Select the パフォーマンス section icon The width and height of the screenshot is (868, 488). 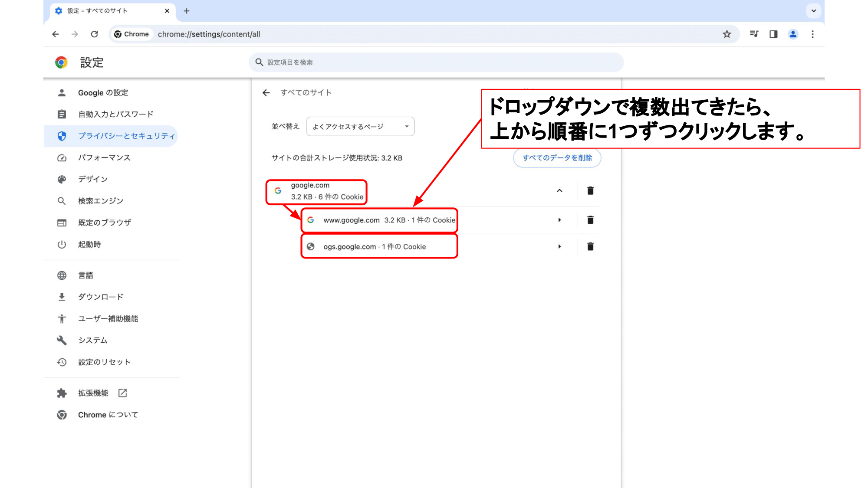[62, 157]
